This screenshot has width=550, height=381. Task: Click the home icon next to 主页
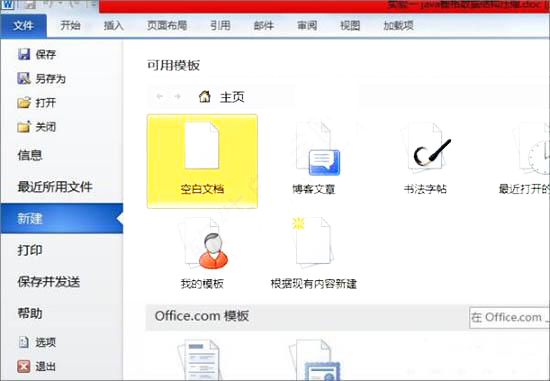pos(205,96)
